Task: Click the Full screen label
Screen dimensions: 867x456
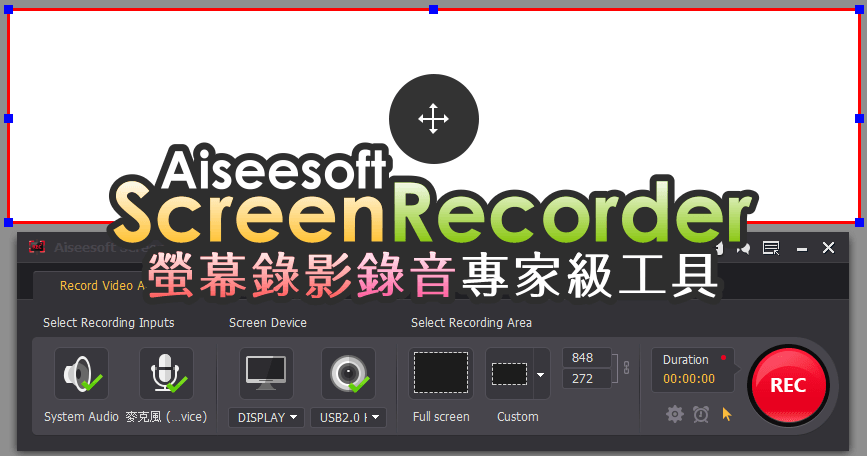Action: click(x=441, y=417)
